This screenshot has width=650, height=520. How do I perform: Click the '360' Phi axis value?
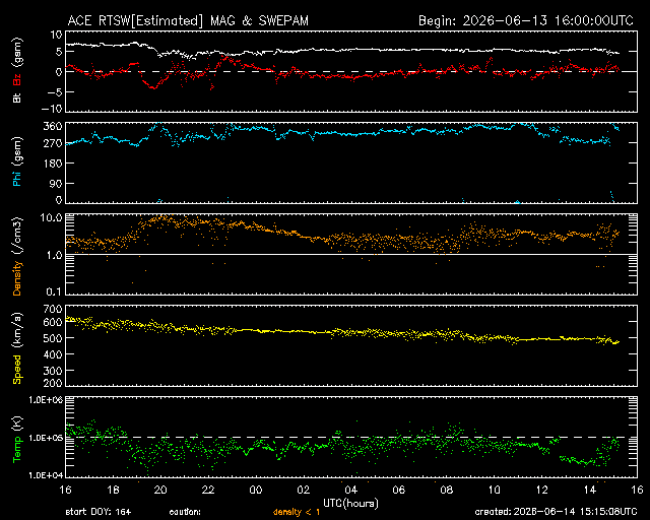click(x=53, y=126)
